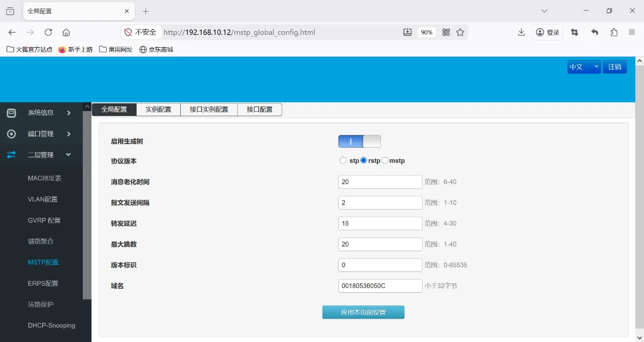Expand the 端口管理 menu chevron
644x342 pixels.
coord(69,134)
